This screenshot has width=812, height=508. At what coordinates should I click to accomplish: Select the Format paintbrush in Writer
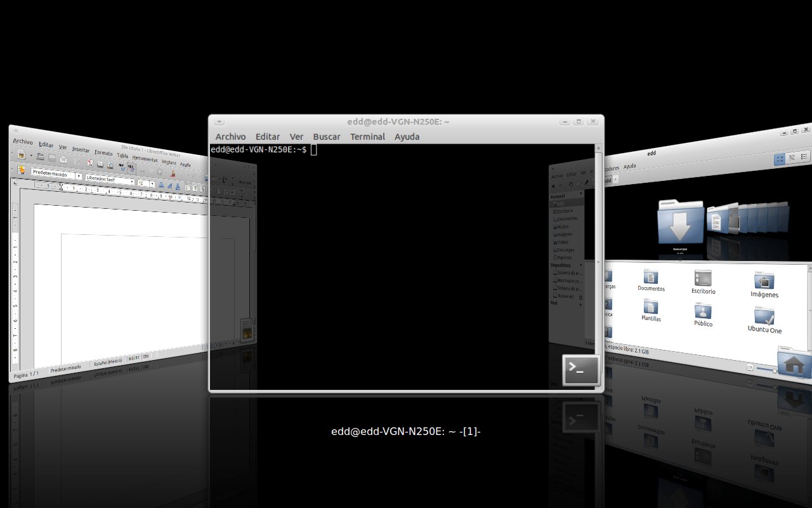tap(173, 173)
